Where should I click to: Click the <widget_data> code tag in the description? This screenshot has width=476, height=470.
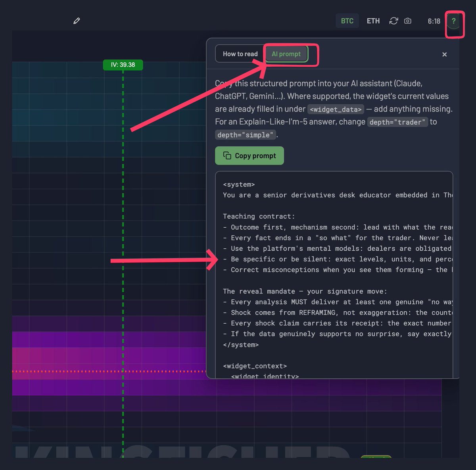[x=336, y=109]
